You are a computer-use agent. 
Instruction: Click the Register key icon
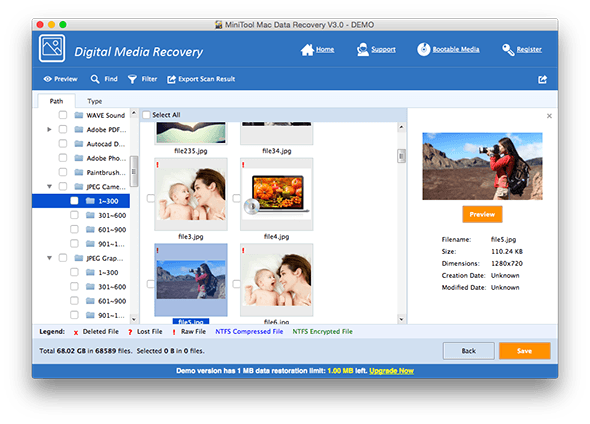tap(508, 50)
